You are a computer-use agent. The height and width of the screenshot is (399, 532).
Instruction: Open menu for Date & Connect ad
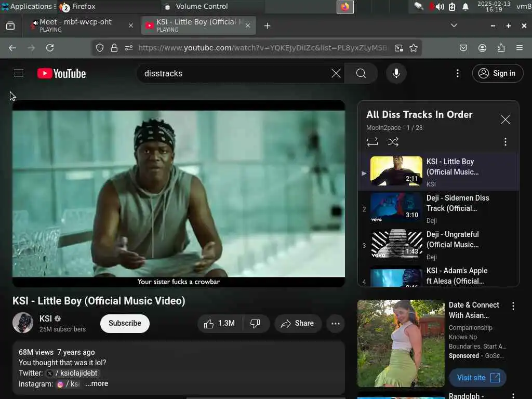[513, 306]
